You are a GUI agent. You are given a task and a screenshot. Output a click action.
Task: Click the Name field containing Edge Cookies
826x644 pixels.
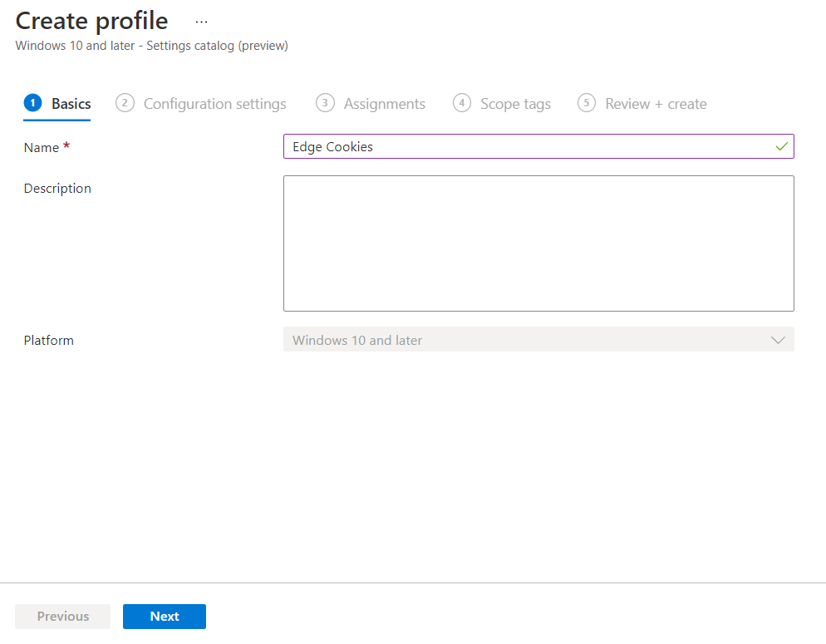538,146
